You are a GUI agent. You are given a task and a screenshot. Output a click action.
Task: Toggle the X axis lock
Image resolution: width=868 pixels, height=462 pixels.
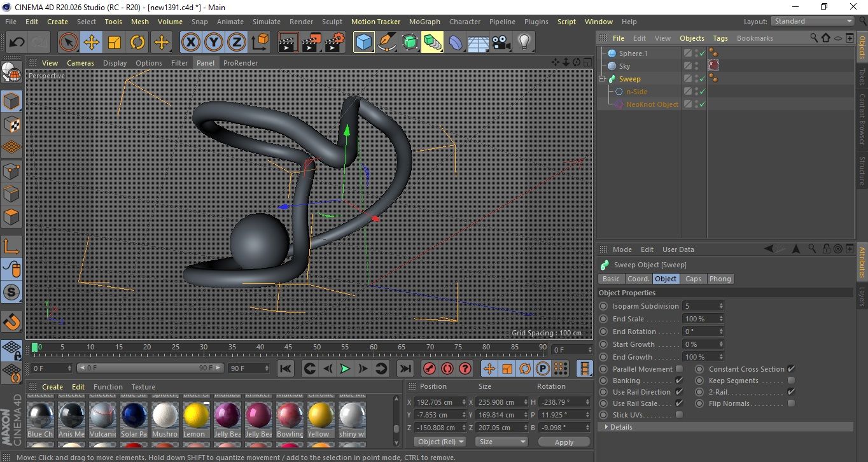(190, 43)
